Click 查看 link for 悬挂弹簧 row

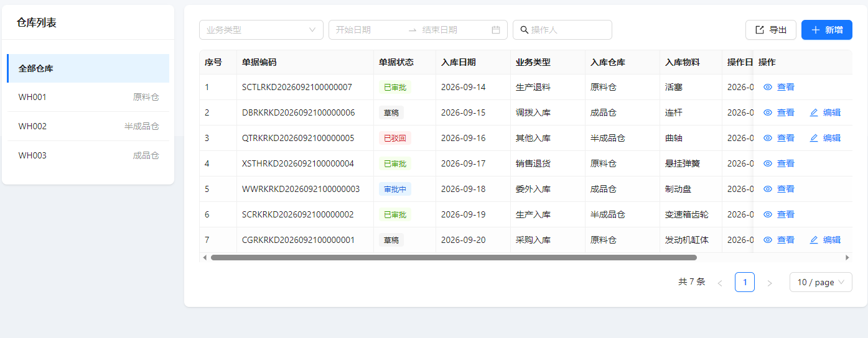click(x=786, y=163)
